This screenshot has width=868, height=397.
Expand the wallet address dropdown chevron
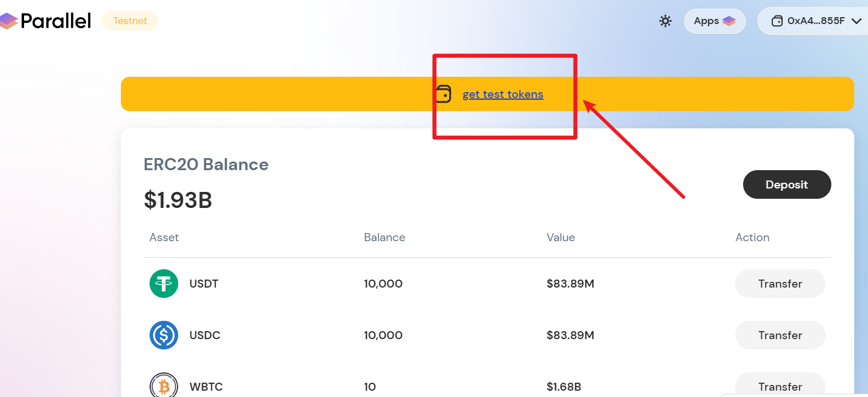(x=857, y=21)
